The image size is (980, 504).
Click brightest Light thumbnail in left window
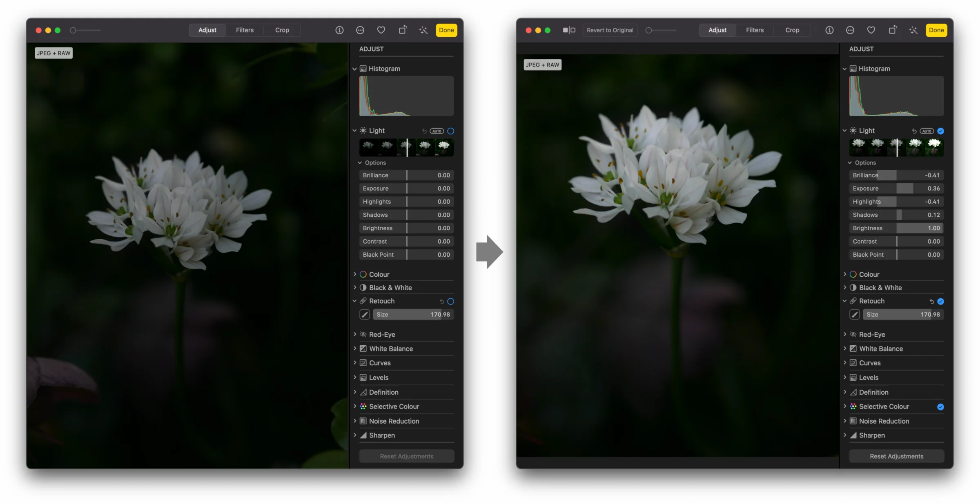(x=444, y=147)
